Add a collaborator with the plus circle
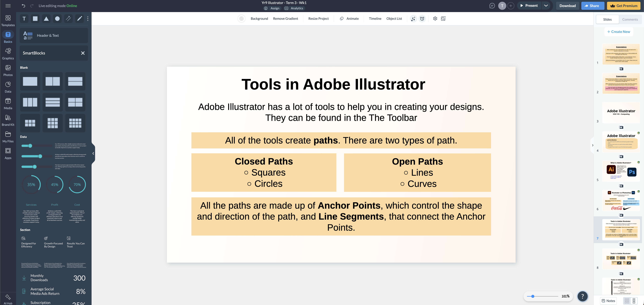 pos(511,6)
